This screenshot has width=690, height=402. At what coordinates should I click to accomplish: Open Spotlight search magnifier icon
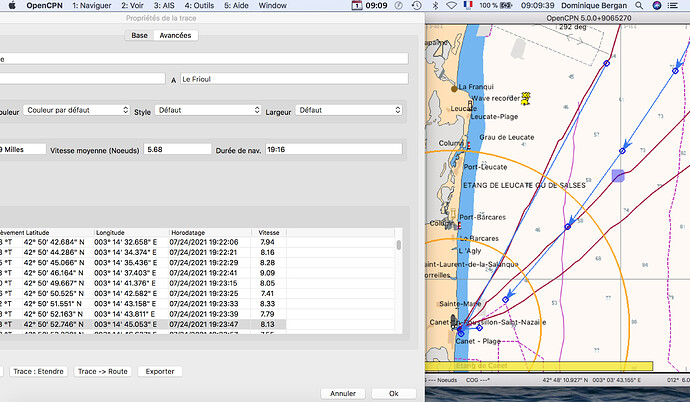coord(639,5)
